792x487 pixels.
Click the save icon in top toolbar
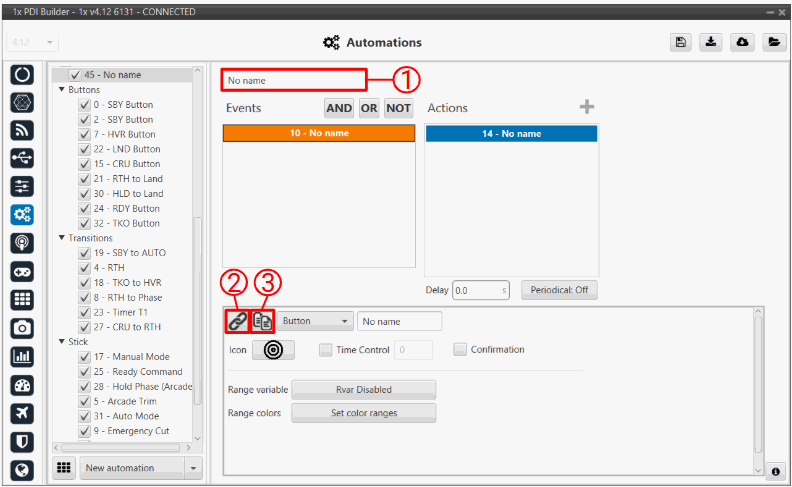[x=681, y=42]
